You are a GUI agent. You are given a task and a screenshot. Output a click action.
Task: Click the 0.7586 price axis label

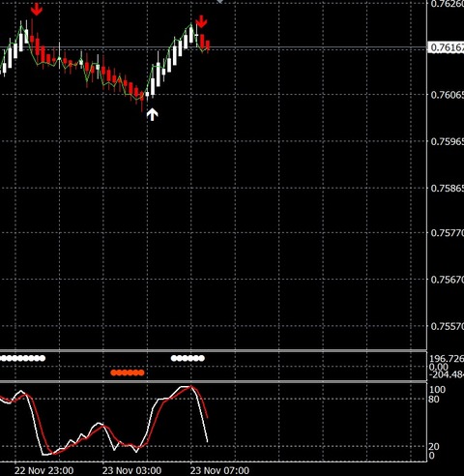pos(447,188)
